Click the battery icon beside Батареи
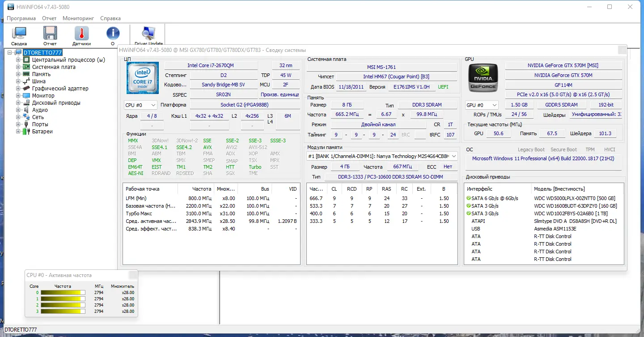Image resolution: width=644 pixels, height=337 pixels. (x=27, y=132)
